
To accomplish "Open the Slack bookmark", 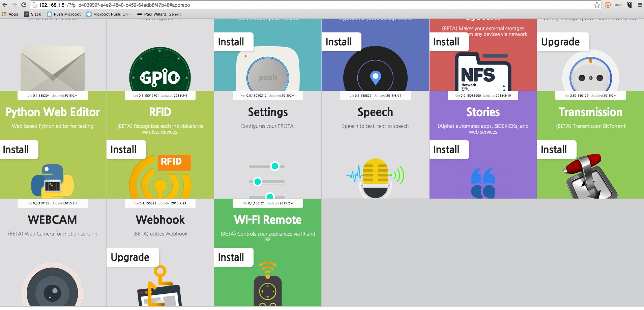I will click(x=33, y=14).
